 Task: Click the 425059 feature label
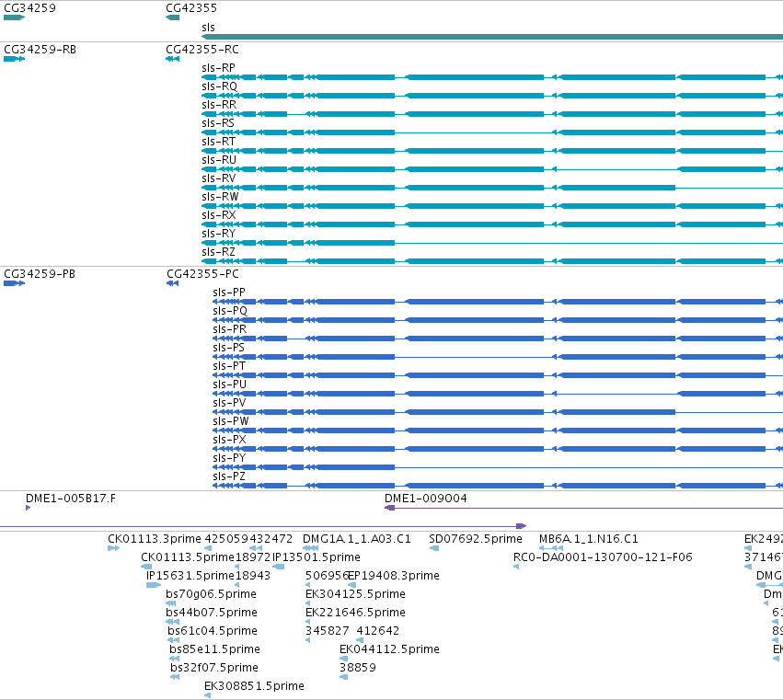coord(226,539)
